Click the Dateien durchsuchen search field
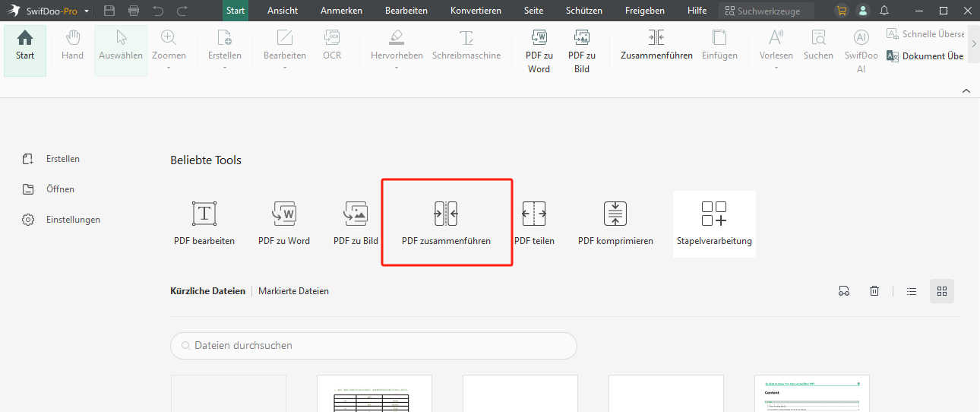The width and height of the screenshot is (980, 412). click(374, 346)
